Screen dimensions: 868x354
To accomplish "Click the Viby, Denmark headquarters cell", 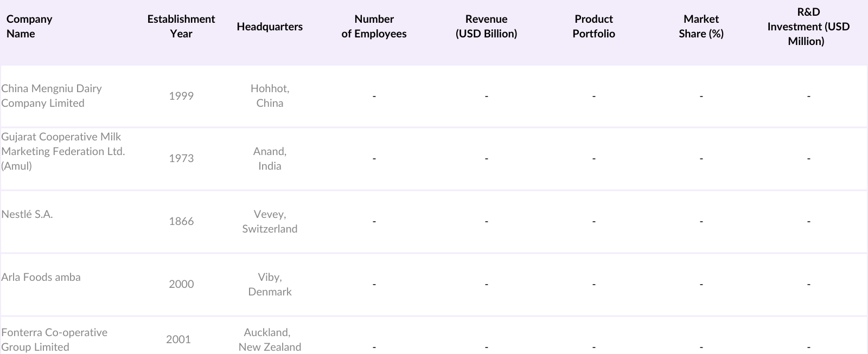I will click(x=270, y=285).
